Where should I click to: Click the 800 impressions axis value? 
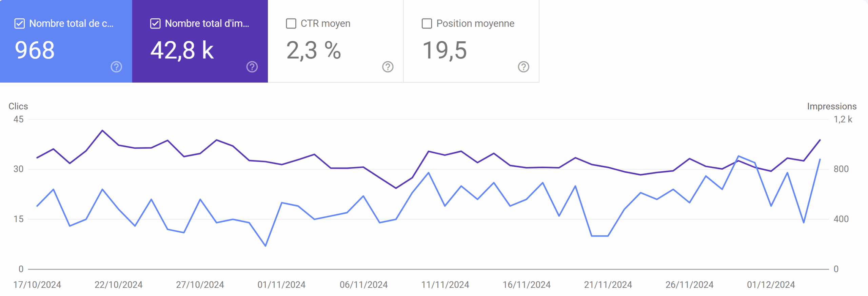point(841,169)
